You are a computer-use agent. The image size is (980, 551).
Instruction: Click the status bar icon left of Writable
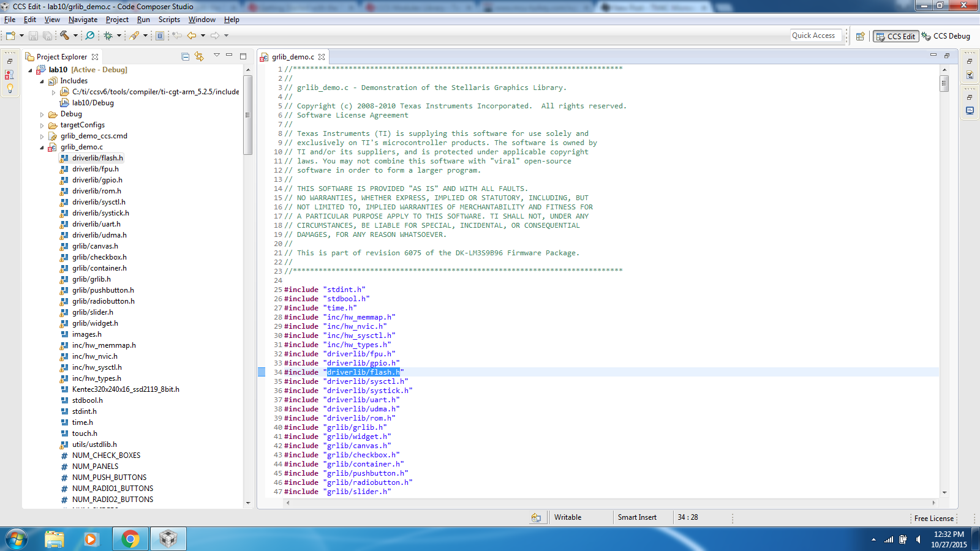coord(536,517)
